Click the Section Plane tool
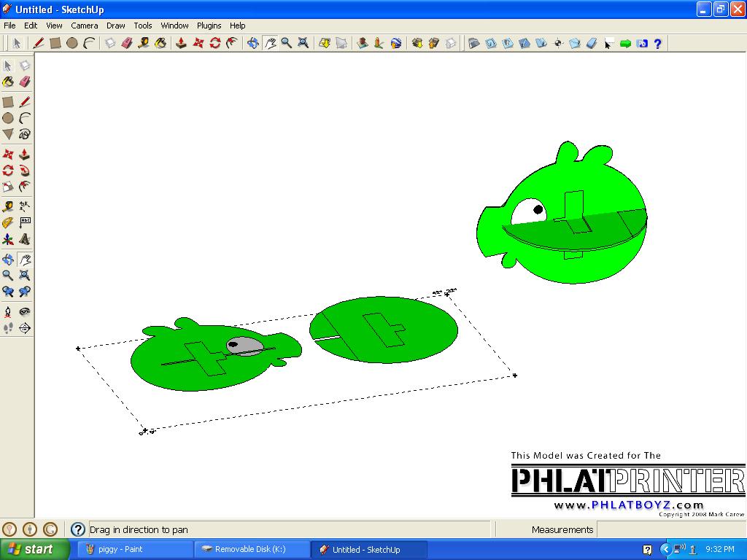The width and height of the screenshot is (747, 560). click(x=25, y=329)
